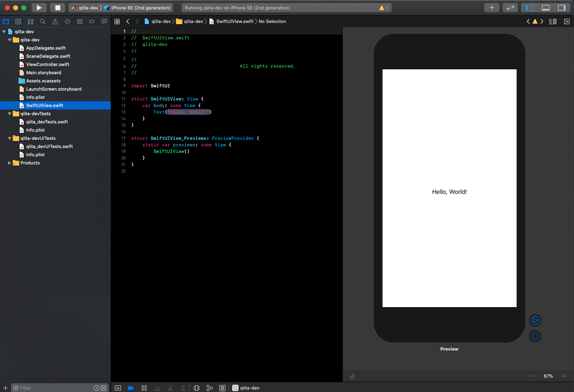Click SwiftUIView.swift in jump bar
Viewport: 574px width, 392px height.
tap(232, 21)
